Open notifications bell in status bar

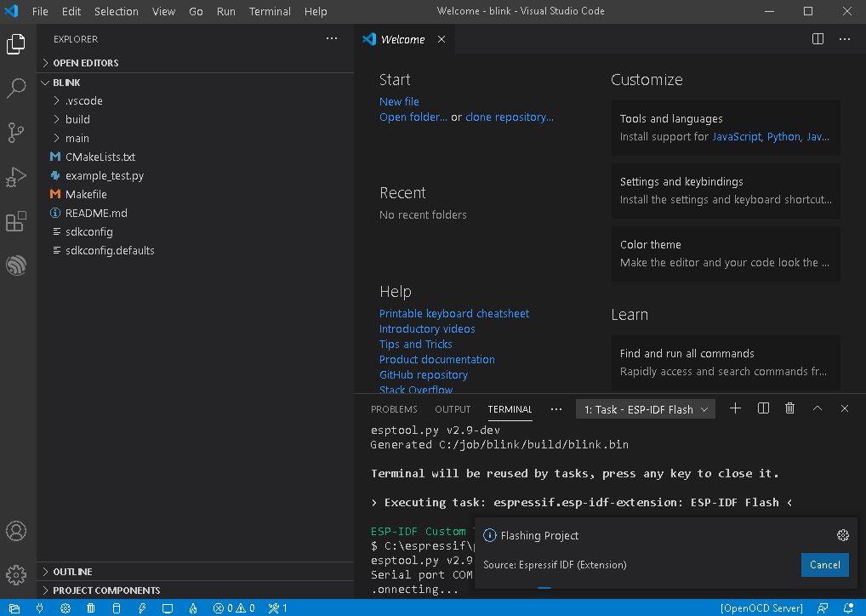(849, 608)
